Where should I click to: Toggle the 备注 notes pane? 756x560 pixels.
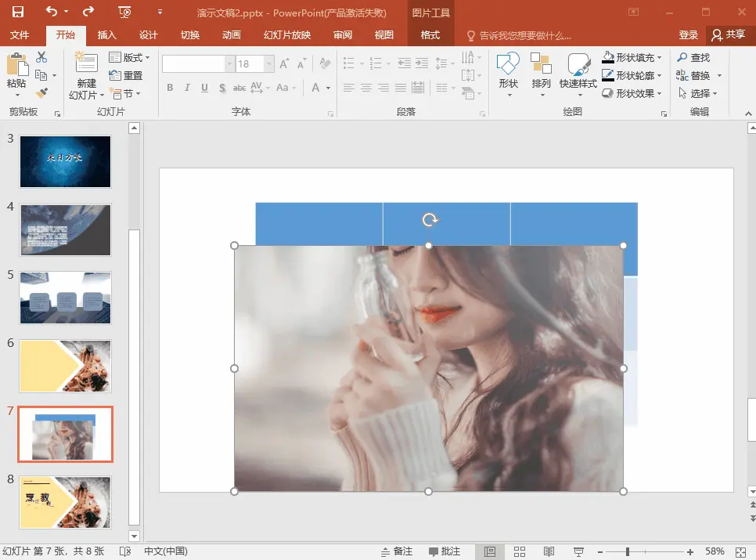[x=397, y=551]
